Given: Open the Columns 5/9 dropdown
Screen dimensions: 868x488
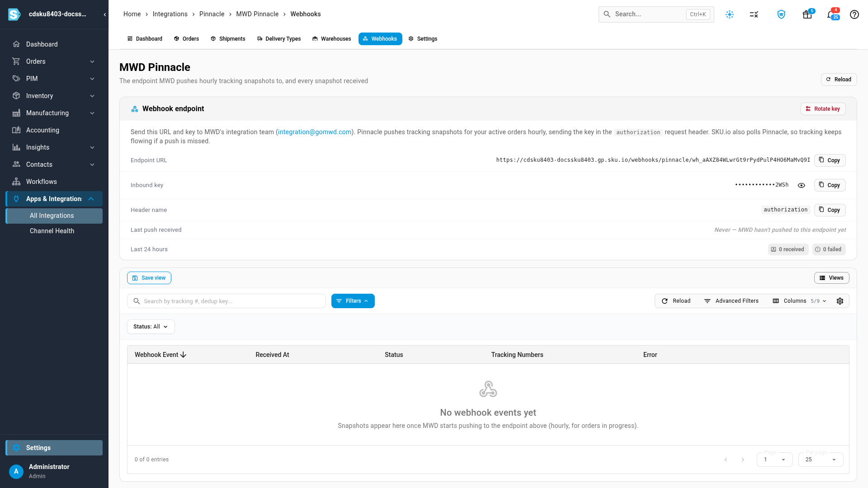Looking at the screenshot, I should tap(800, 301).
